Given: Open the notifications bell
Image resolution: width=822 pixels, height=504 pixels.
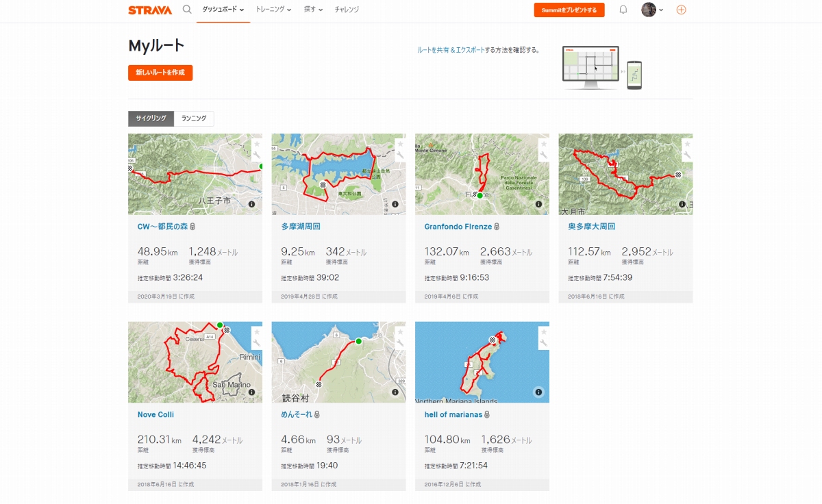Looking at the screenshot, I should (x=623, y=10).
